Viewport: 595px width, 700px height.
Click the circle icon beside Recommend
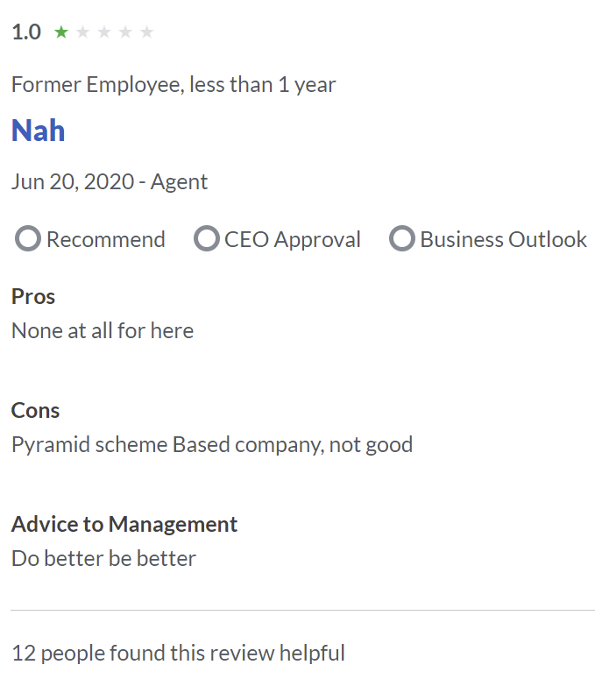tap(28, 239)
